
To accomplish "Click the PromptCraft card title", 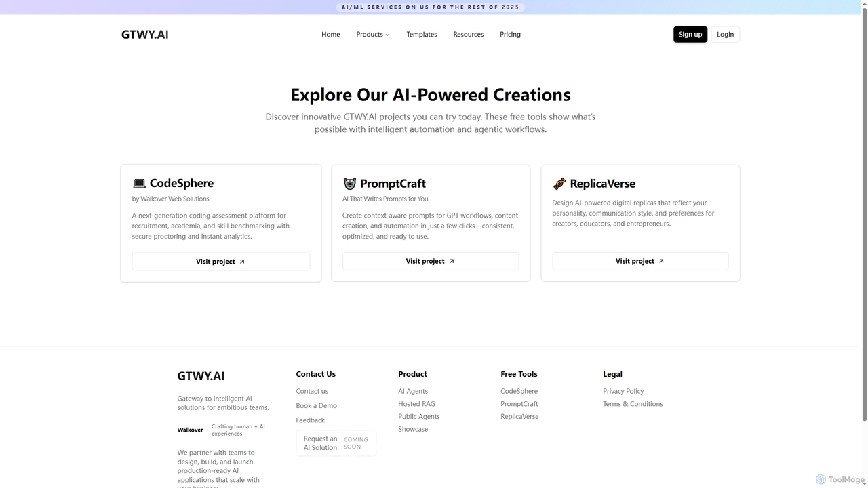I will pos(393,184).
